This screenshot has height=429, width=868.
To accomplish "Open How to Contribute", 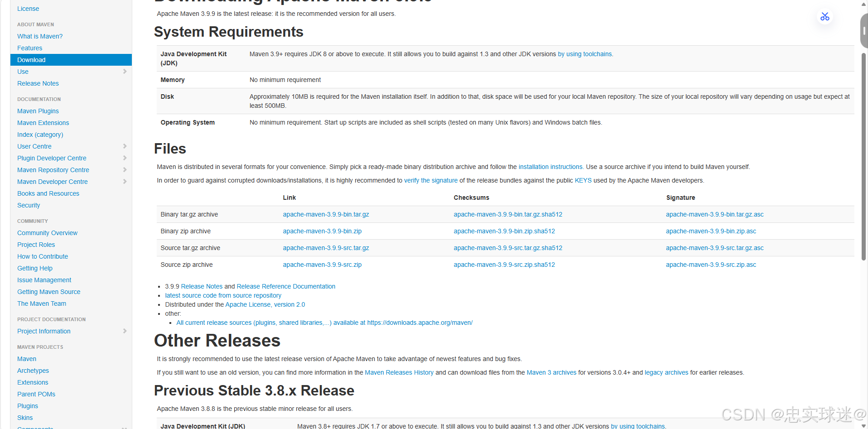I will 43,256.
